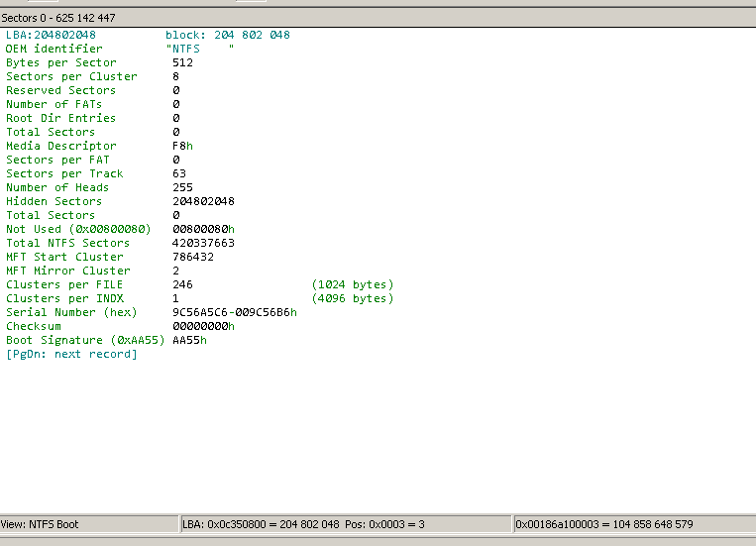Select the 'MFT Mirror Cluster' label
The width and height of the screenshot is (756, 546).
68,271
